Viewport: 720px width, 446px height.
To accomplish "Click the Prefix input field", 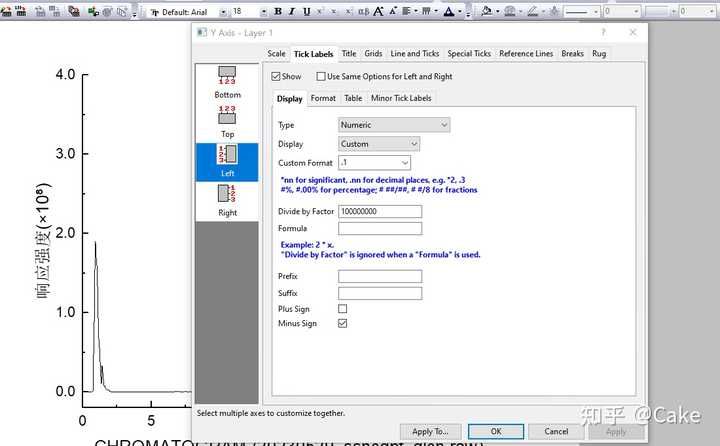I will (x=380, y=276).
